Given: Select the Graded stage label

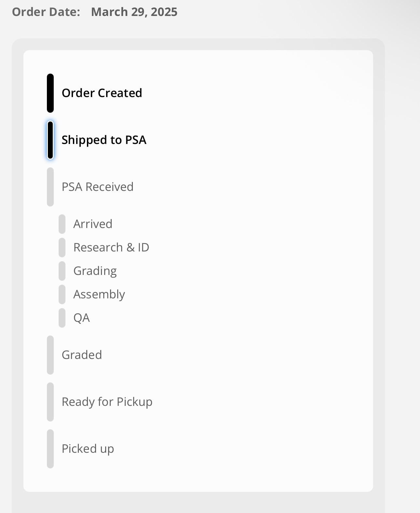Looking at the screenshot, I should click(82, 355).
